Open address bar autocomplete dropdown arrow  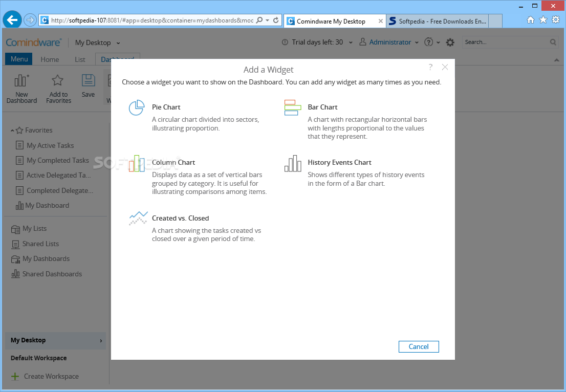pos(268,20)
